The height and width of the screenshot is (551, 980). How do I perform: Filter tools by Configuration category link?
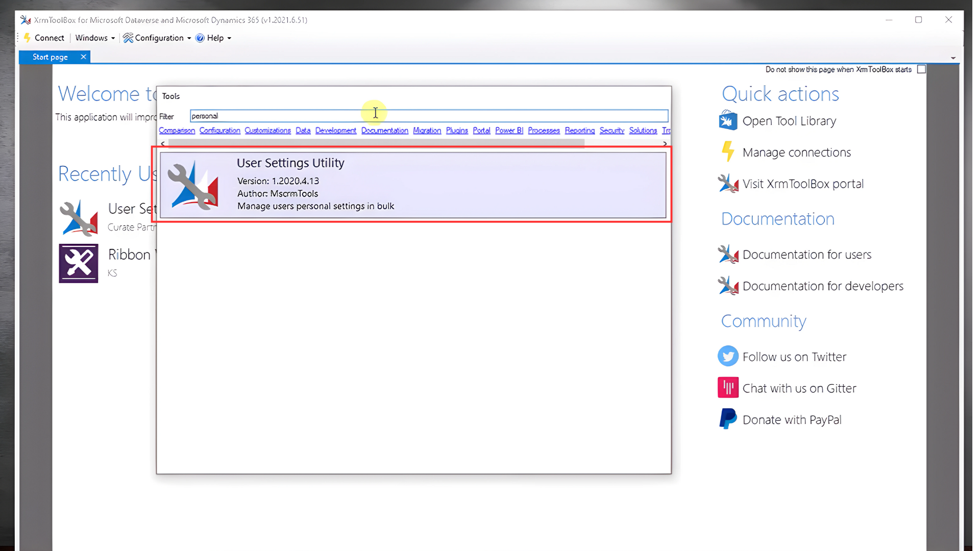tap(219, 131)
